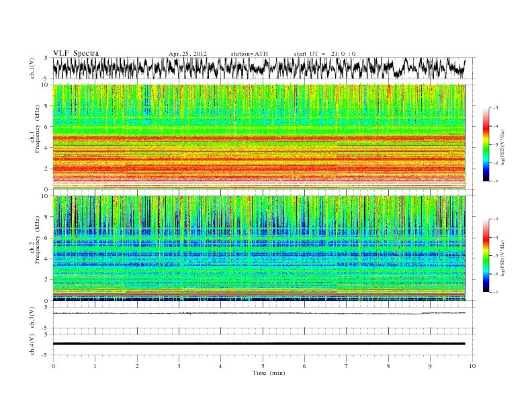This screenshot has width=532, height=411.
Task: Click the "station=ATH" header label
Action: pyautogui.click(x=249, y=54)
